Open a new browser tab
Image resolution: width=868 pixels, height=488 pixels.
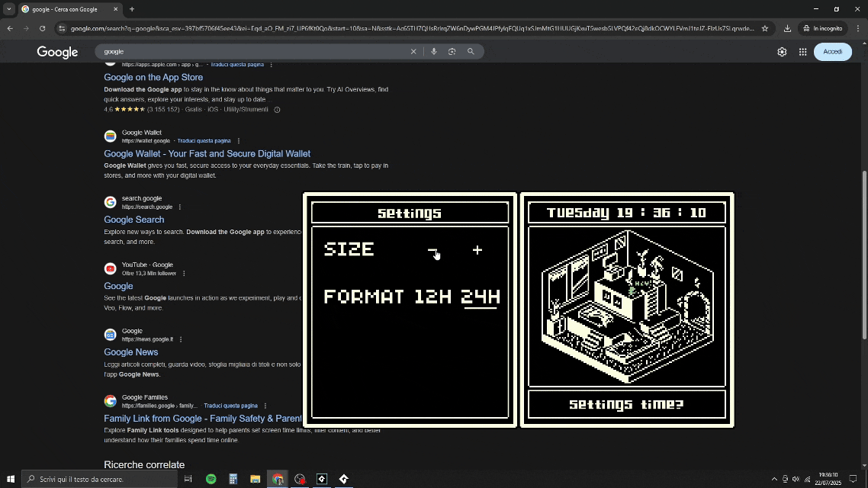point(132,9)
